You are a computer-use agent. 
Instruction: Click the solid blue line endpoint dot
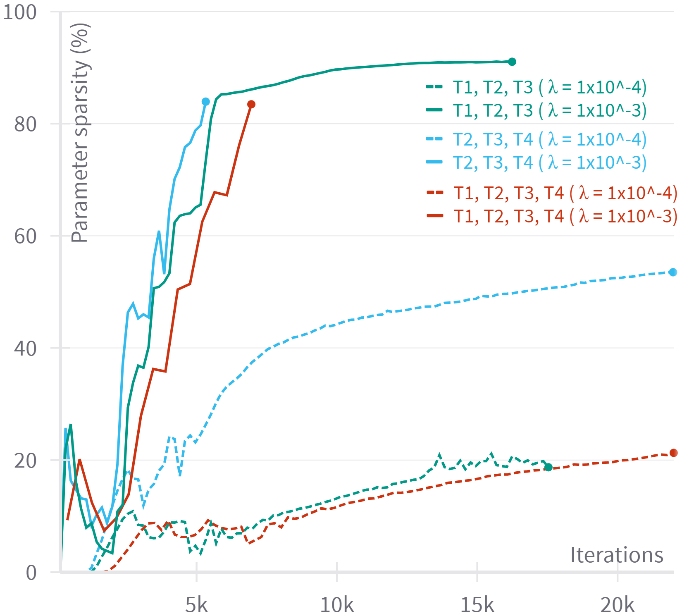pyautogui.click(x=206, y=102)
